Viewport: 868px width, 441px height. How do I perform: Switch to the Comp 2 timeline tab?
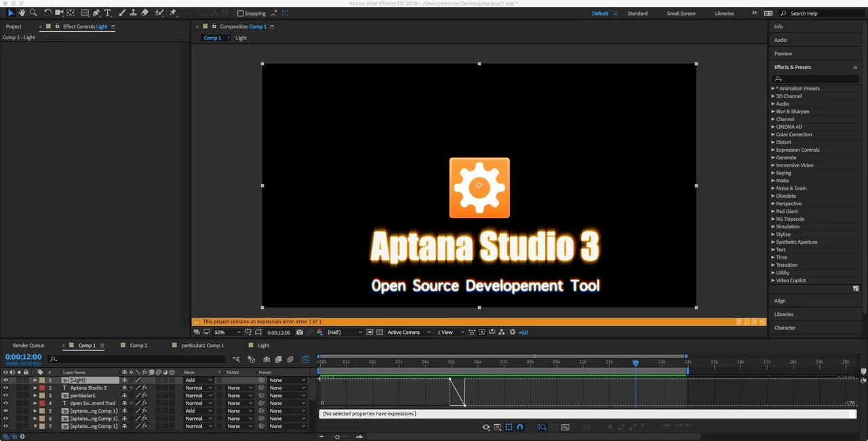(138, 345)
